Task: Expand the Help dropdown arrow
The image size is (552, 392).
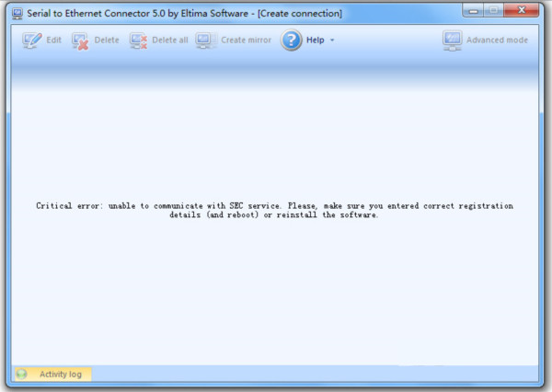Action: tap(332, 40)
